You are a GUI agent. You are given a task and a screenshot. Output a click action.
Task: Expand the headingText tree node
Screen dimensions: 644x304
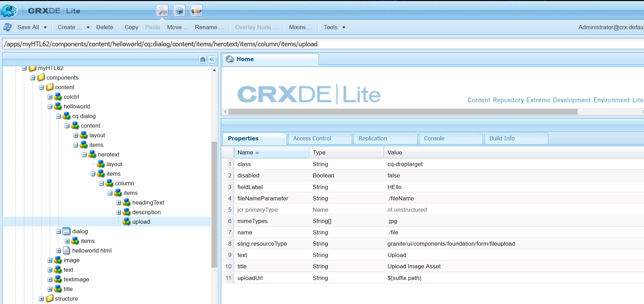point(119,203)
